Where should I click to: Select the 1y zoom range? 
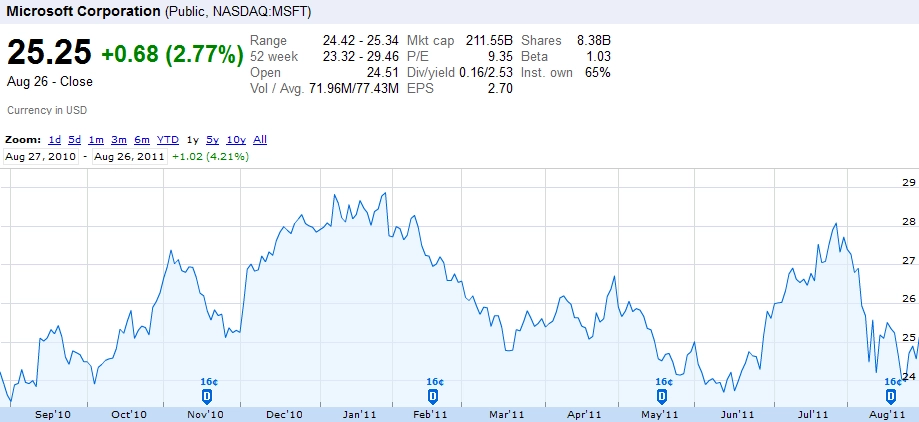click(x=193, y=139)
